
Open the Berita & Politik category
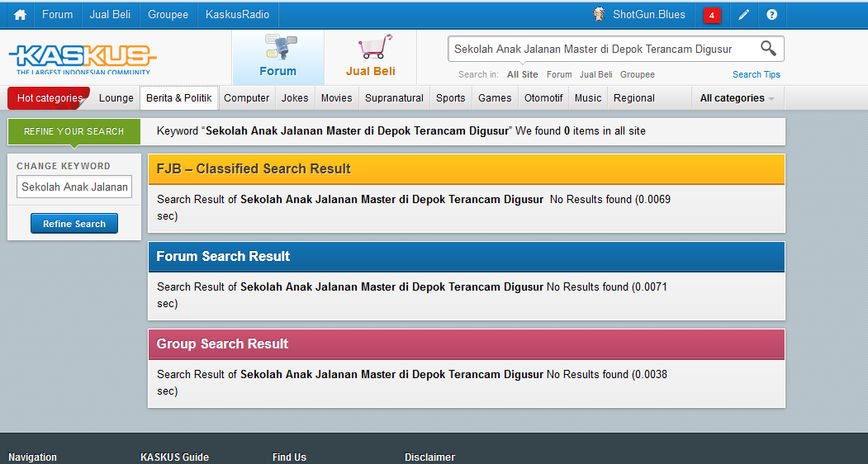179,98
